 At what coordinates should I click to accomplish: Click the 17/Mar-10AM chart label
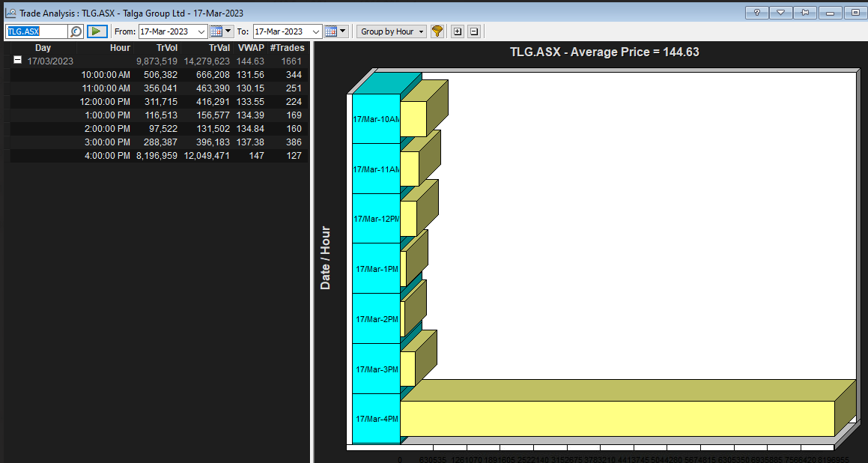pyautogui.click(x=376, y=119)
